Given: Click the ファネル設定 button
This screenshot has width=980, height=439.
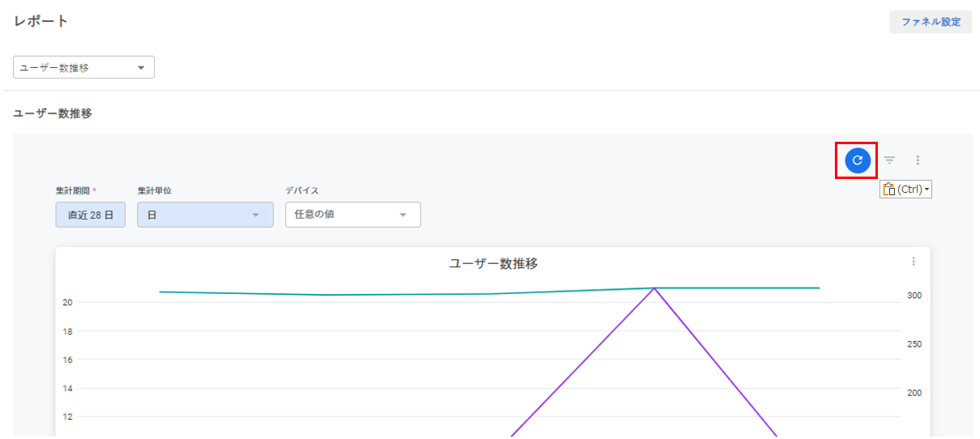Looking at the screenshot, I should coord(931,22).
